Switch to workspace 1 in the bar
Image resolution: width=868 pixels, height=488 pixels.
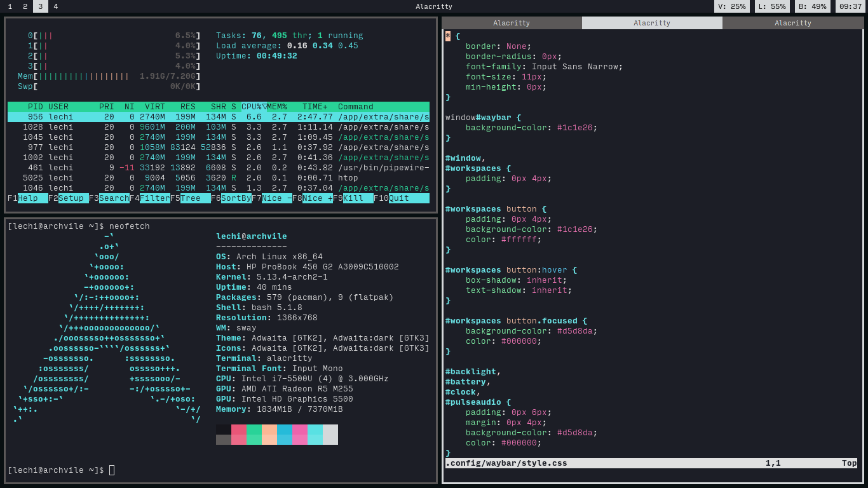tap(10, 6)
